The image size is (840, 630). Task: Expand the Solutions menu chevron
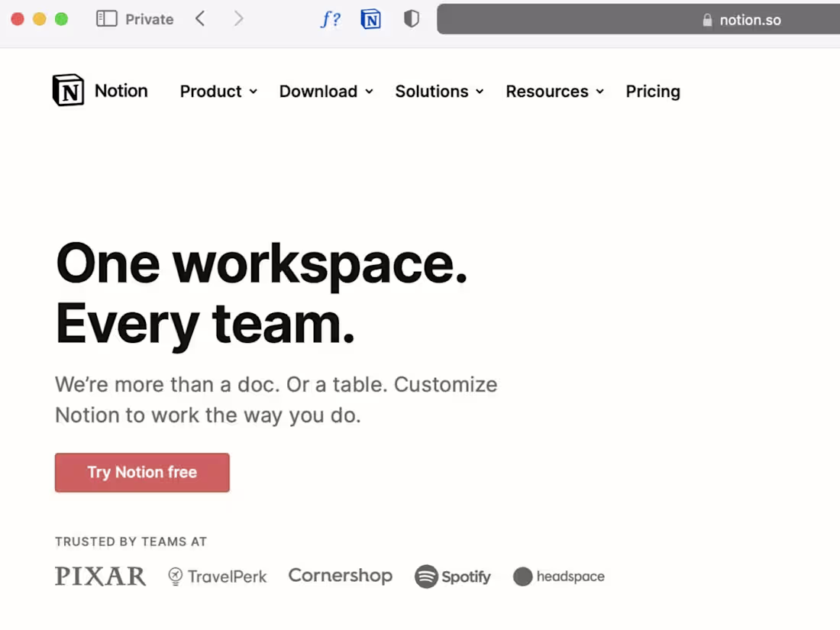(480, 91)
